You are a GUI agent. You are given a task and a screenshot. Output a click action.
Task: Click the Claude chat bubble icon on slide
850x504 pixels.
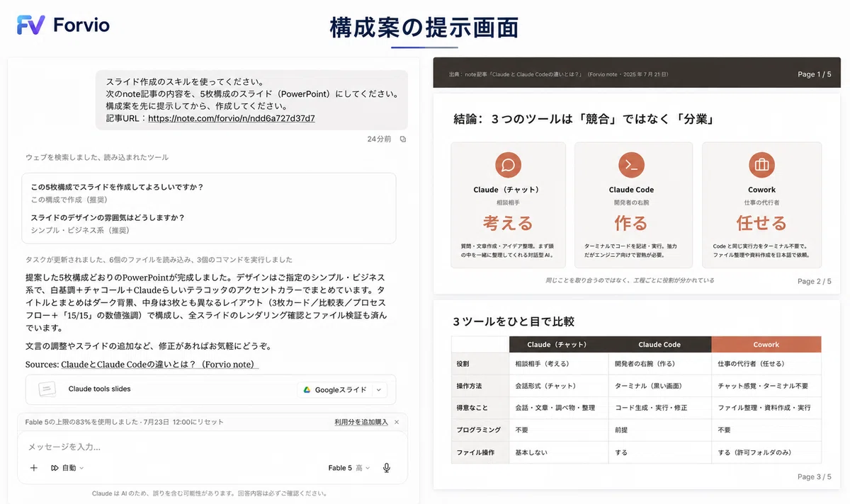[508, 165]
